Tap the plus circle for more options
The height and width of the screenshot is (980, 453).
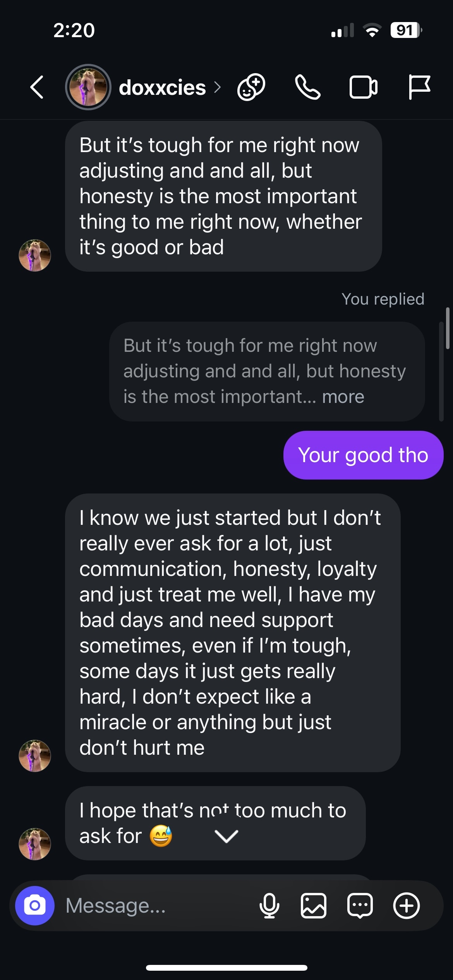[406, 906]
